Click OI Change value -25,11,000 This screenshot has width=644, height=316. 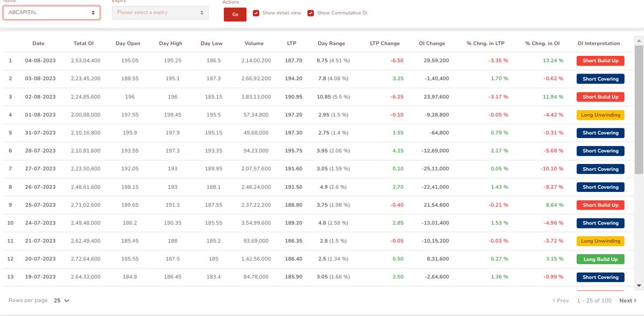pyautogui.click(x=435, y=169)
